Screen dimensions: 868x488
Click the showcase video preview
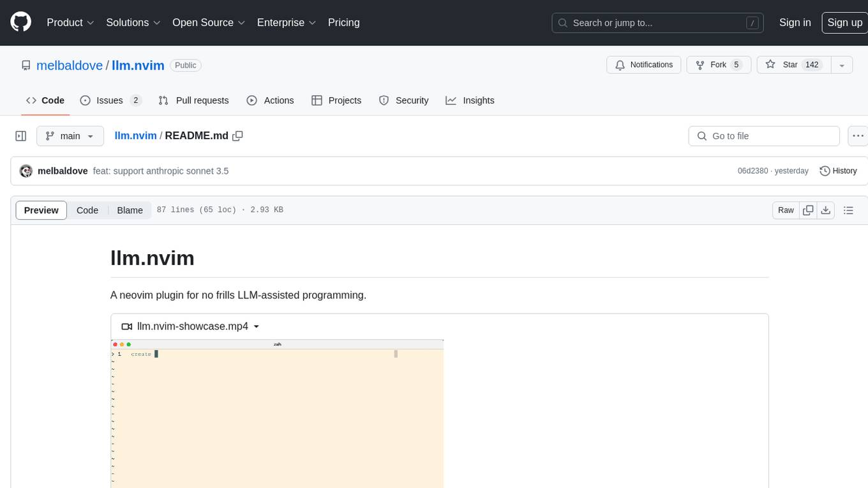[x=277, y=414]
